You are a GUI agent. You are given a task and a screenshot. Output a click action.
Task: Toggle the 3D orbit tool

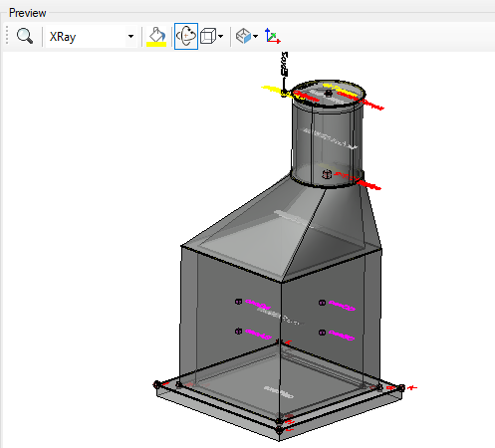pos(186,36)
